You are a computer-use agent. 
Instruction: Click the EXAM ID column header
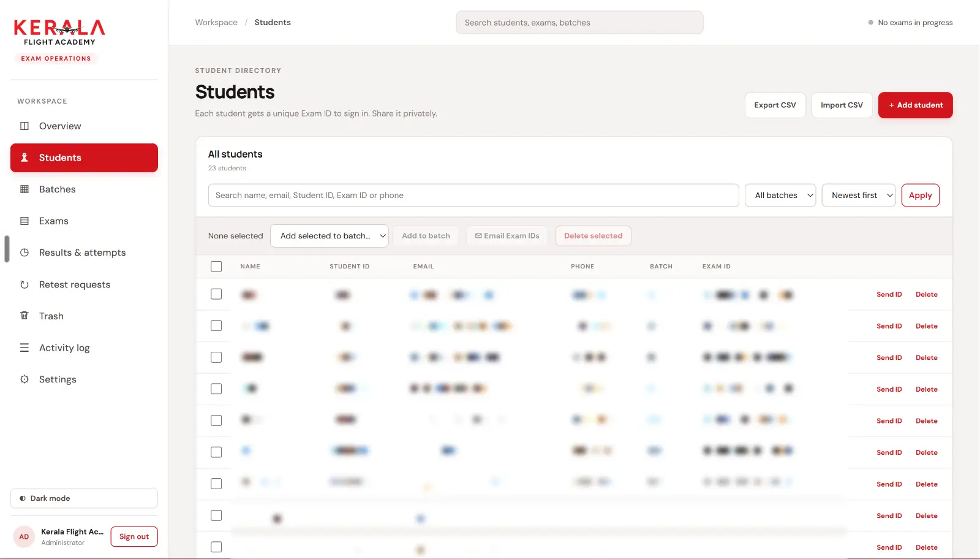click(x=716, y=267)
